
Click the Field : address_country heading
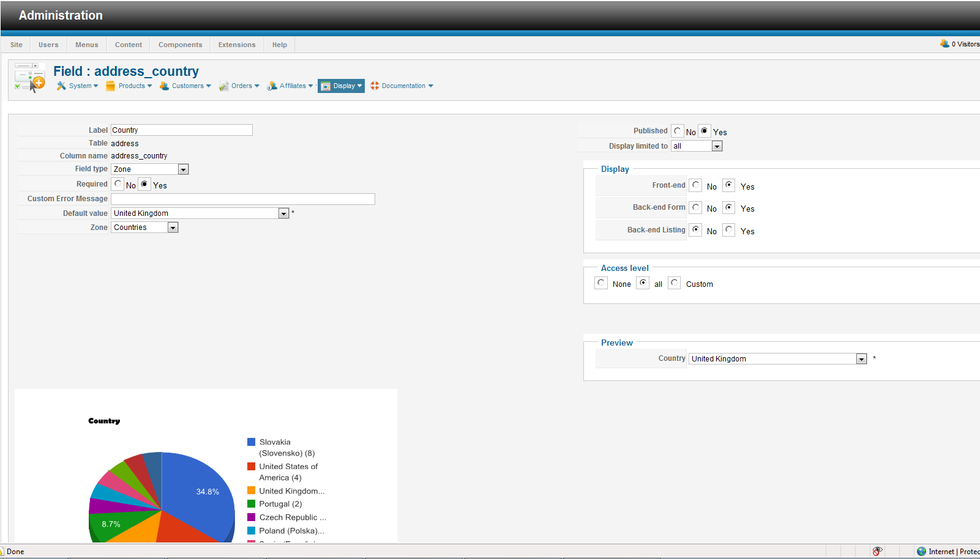126,72
